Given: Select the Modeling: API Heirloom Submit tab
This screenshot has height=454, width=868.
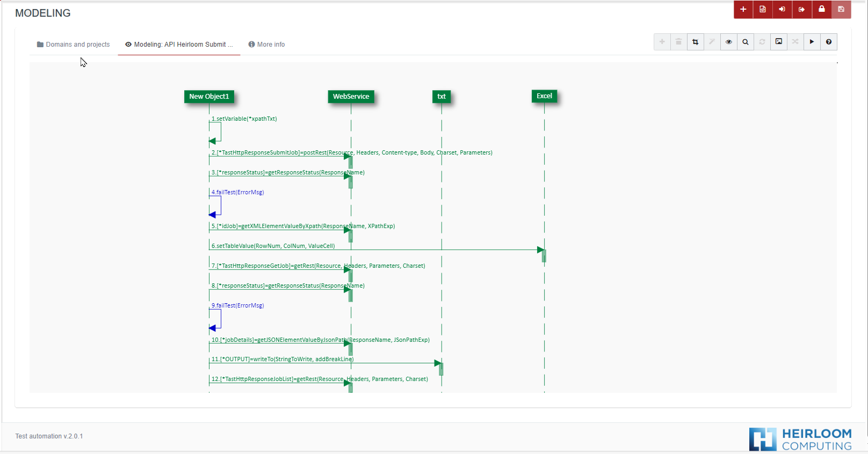Looking at the screenshot, I should [179, 45].
